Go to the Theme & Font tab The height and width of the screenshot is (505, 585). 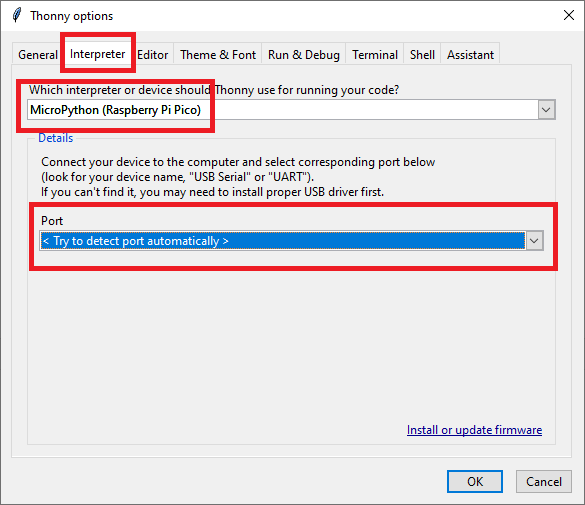(218, 55)
